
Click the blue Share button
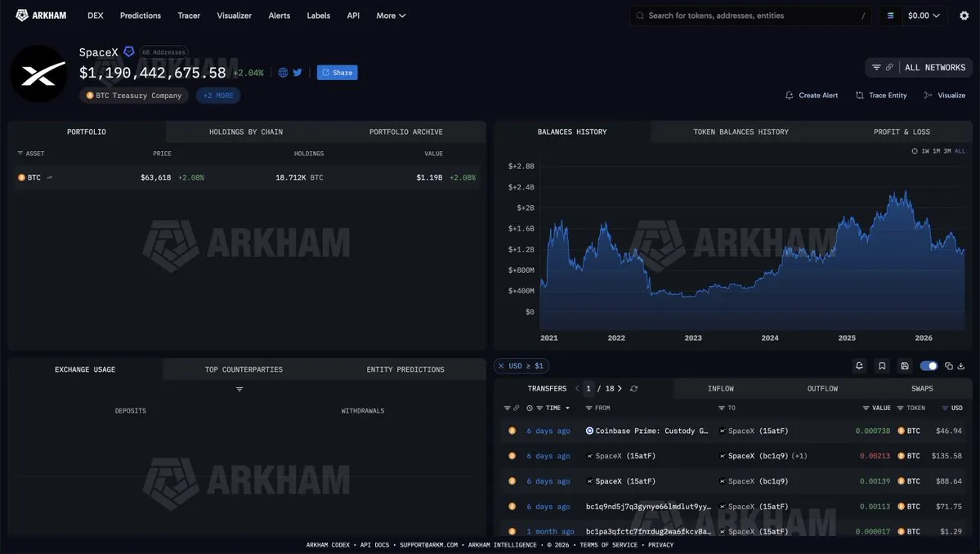pyautogui.click(x=337, y=73)
